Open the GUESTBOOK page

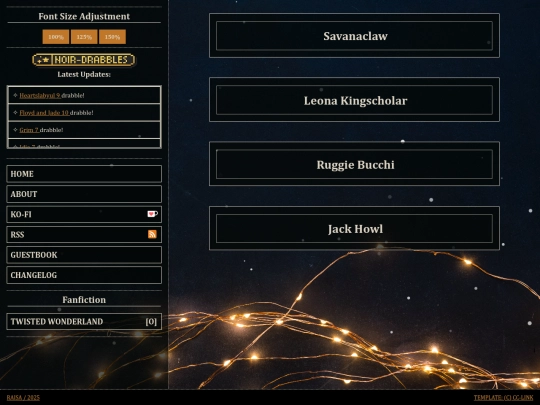tap(84, 255)
